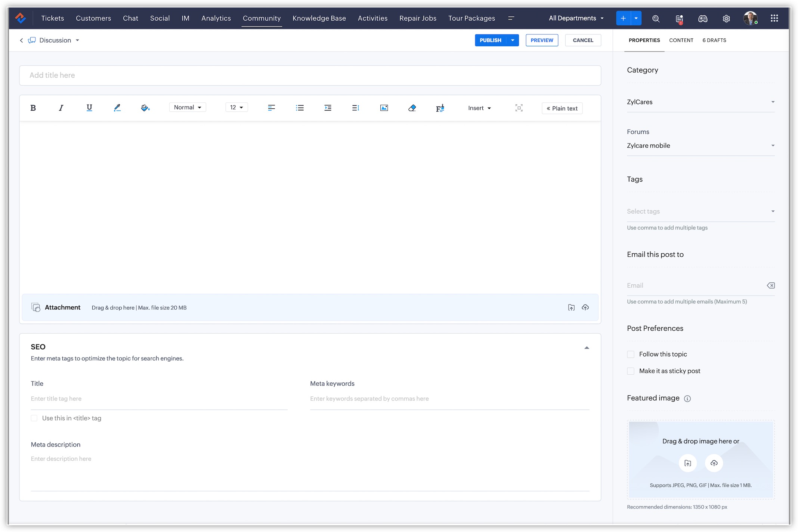The height and width of the screenshot is (532, 798).
Task: Click the Add title here field
Action: [x=309, y=75]
